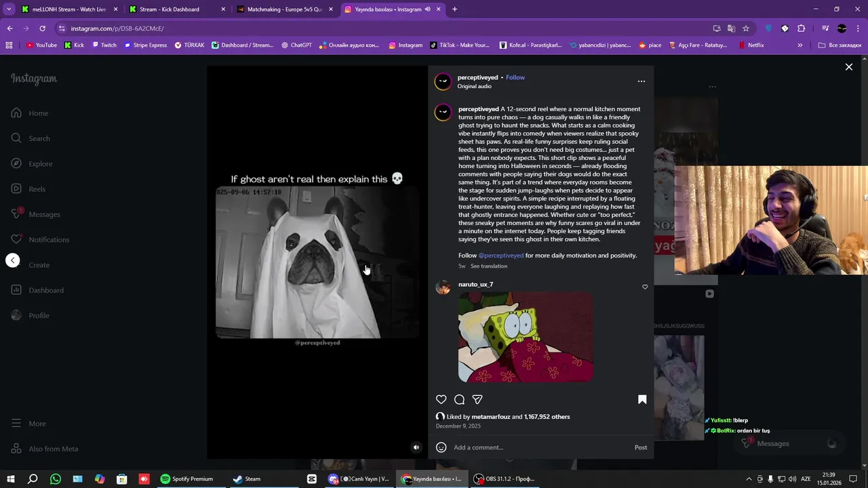Image resolution: width=868 pixels, height=488 pixels.
Task: Show hidden system tray icons
Action: (x=749, y=479)
